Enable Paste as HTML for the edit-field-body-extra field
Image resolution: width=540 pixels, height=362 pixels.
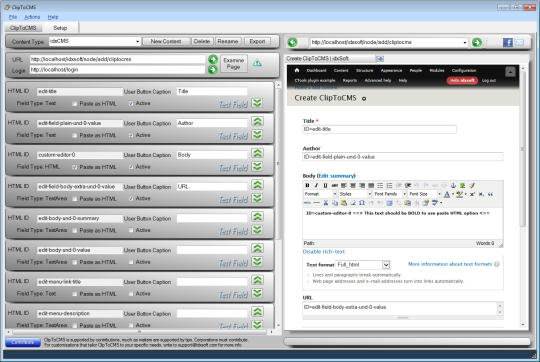point(74,198)
